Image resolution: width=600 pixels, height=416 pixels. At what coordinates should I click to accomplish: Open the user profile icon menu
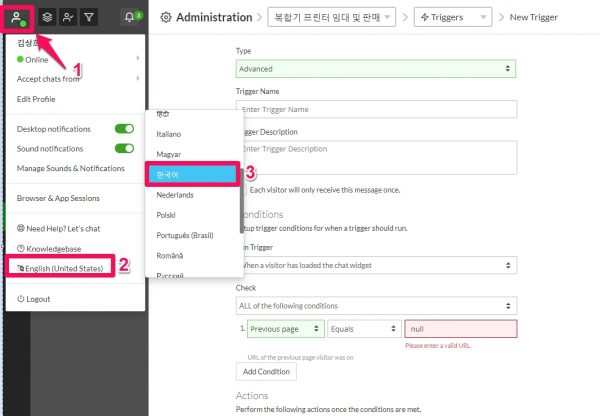click(18, 18)
